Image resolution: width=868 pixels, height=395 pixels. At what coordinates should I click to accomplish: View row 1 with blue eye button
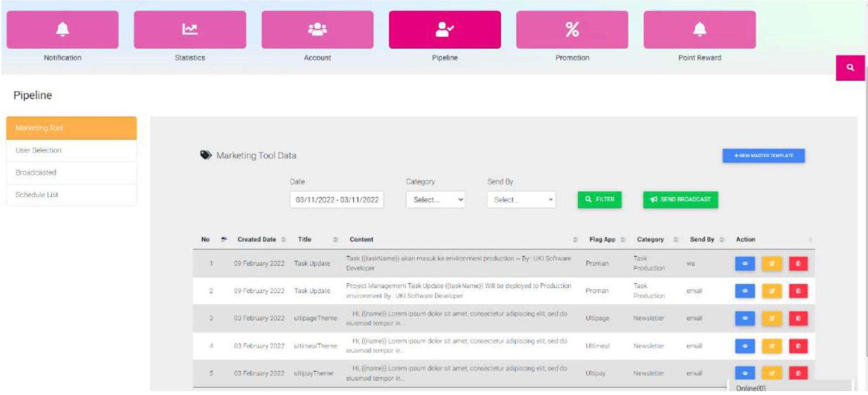click(x=745, y=264)
